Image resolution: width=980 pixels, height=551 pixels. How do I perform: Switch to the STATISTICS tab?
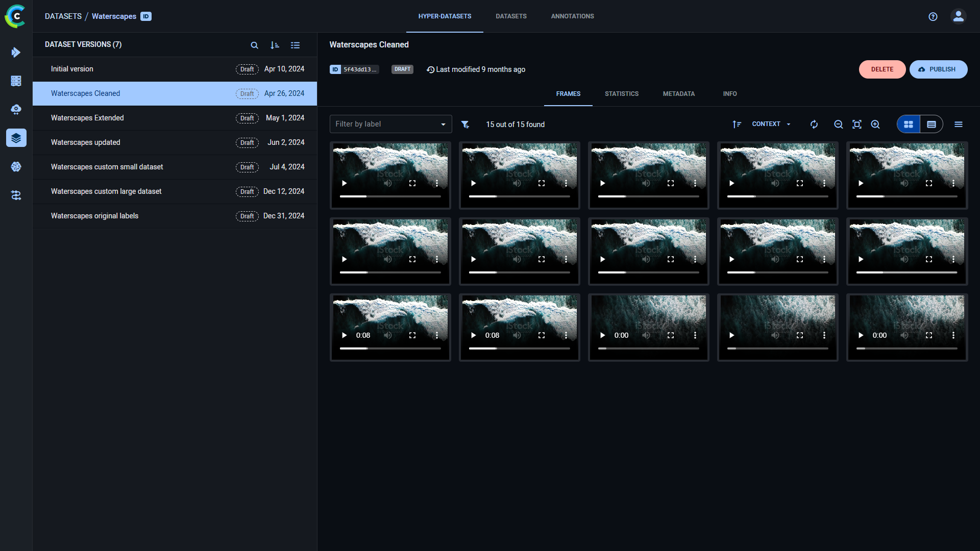pyautogui.click(x=622, y=94)
